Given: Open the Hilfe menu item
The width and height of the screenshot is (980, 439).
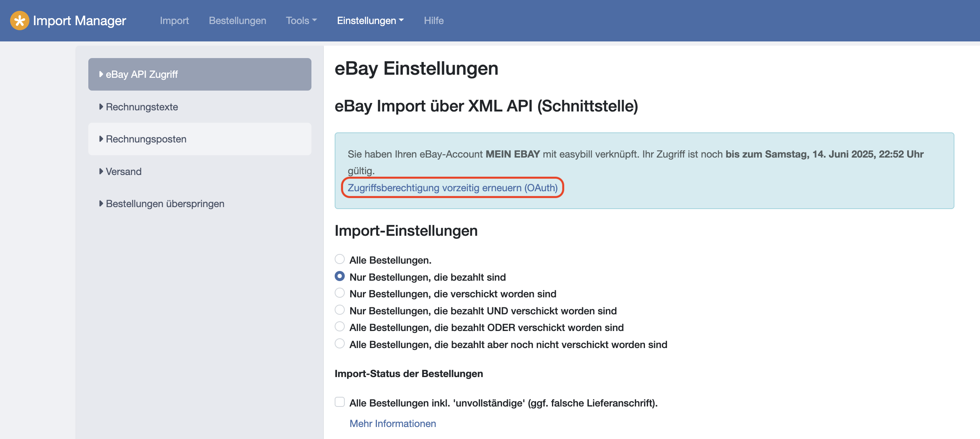Looking at the screenshot, I should click(x=433, y=21).
